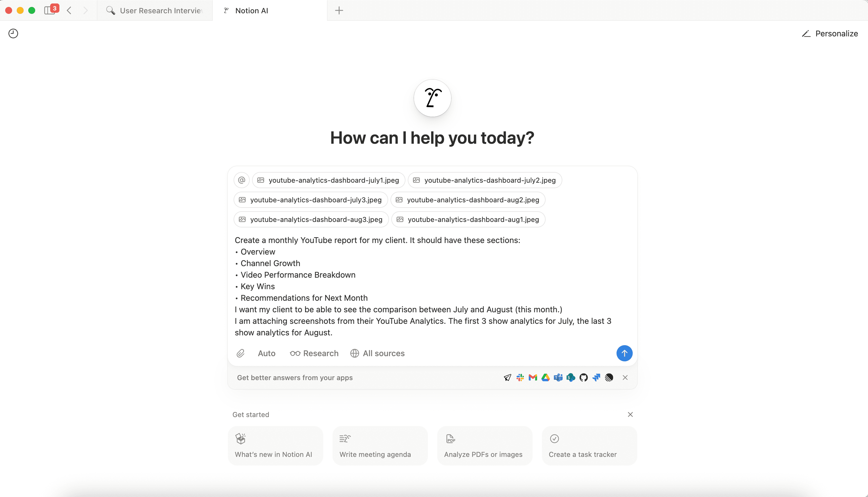Viewport: 868px width, 497px height.
Task: Click the paperclip attach file icon
Action: pos(241,353)
